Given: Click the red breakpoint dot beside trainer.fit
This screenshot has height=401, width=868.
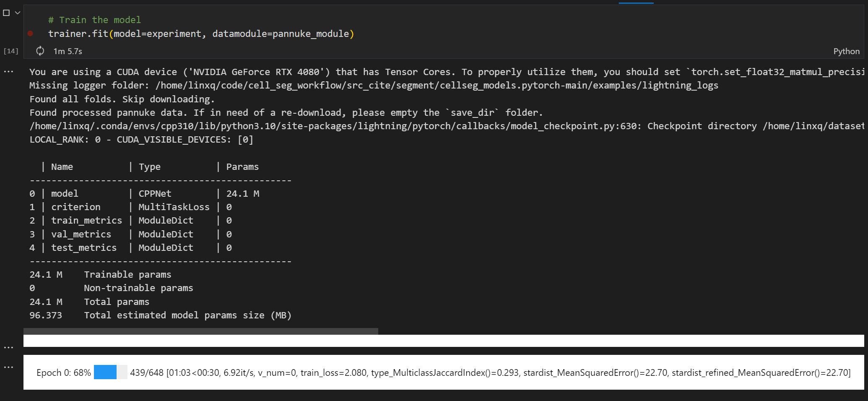Looking at the screenshot, I should (30, 34).
